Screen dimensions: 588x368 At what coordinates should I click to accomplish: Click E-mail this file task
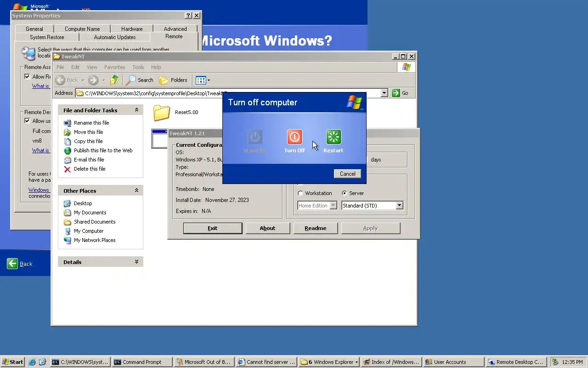(89, 160)
